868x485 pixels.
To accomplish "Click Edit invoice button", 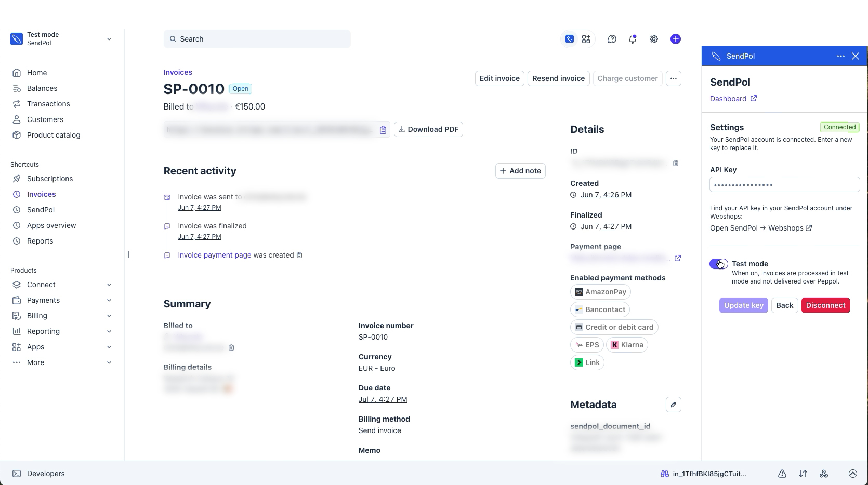I will 499,78.
